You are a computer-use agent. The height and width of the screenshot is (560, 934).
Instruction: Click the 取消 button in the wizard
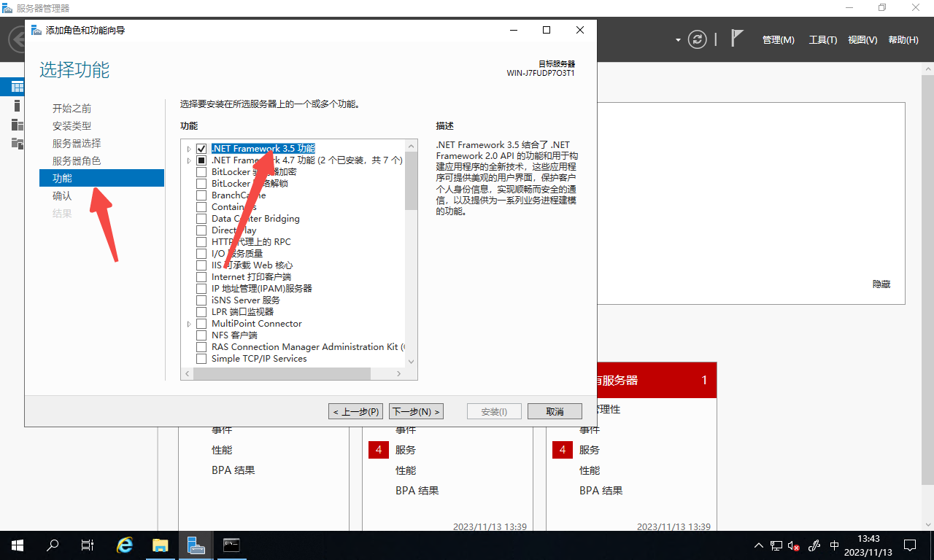pyautogui.click(x=555, y=411)
